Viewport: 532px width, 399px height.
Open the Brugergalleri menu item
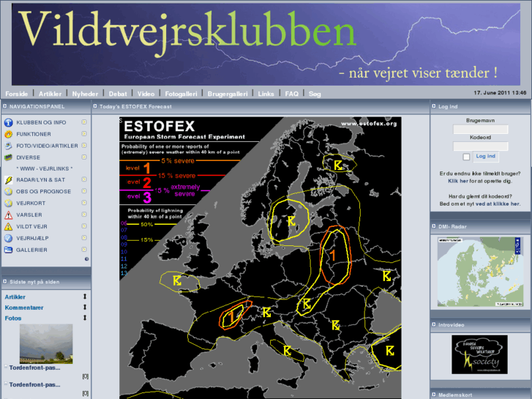pyautogui.click(x=228, y=94)
